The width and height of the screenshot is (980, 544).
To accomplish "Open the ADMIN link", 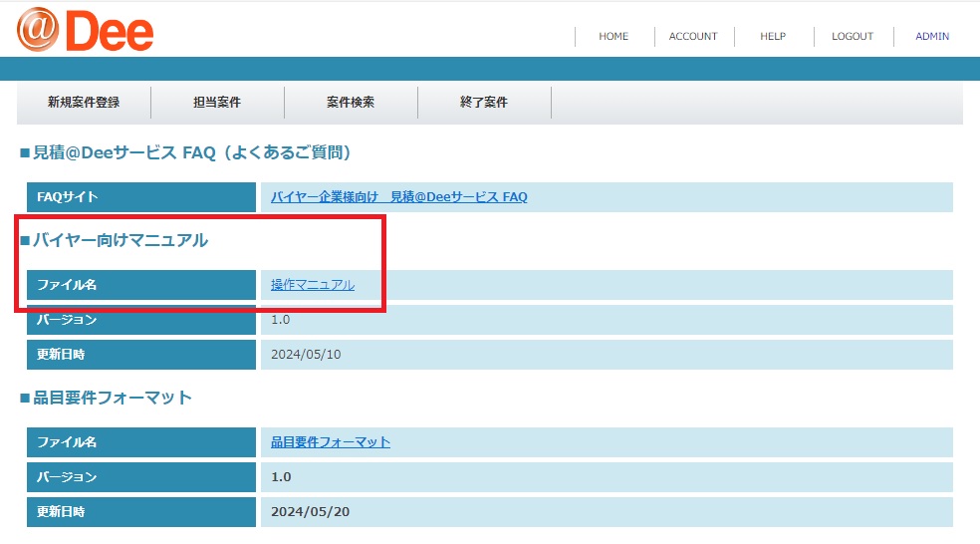I will (932, 36).
